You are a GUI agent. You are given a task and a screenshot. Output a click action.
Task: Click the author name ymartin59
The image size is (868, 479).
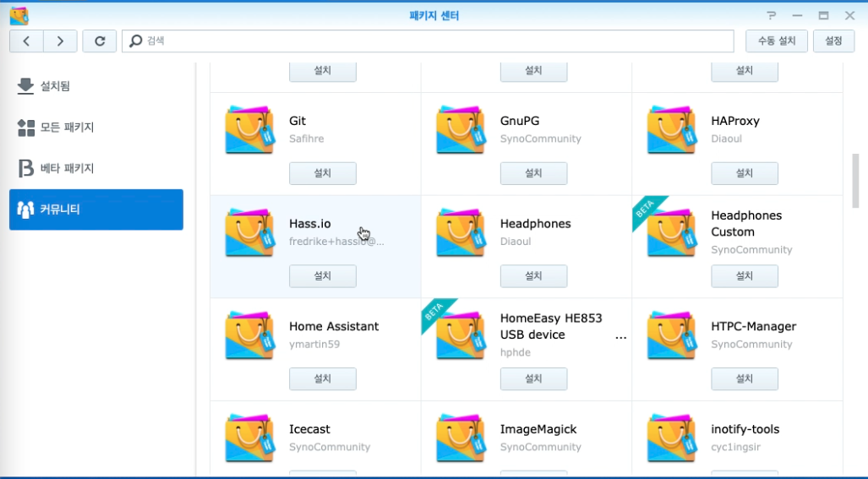[314, 344]
